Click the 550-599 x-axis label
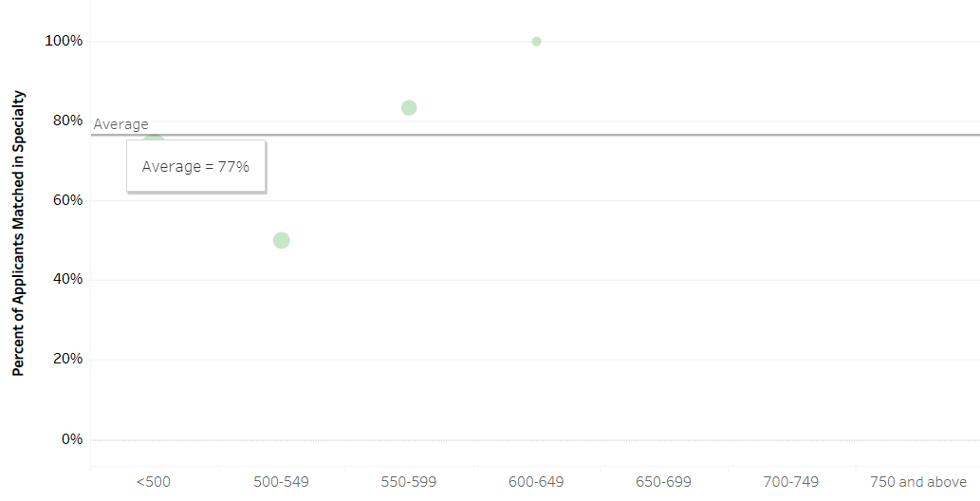980x501 pixels. pyautogui.click(x=409, y=482)
